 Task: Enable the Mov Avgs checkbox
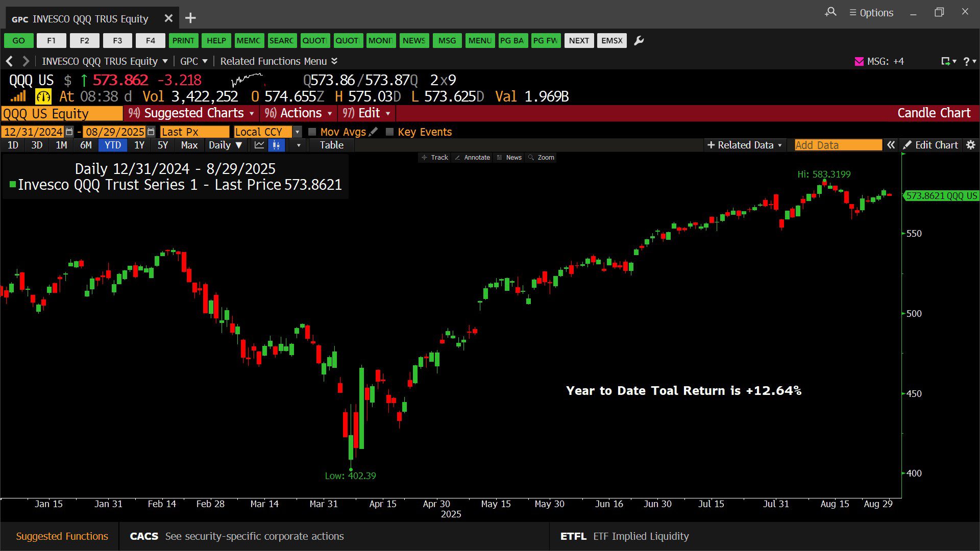point(312,132)
